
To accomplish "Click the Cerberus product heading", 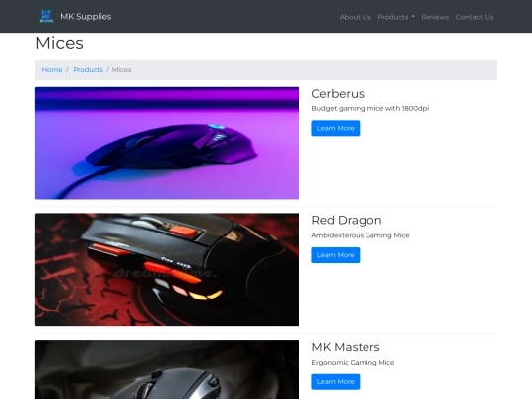I will [338, 94].
